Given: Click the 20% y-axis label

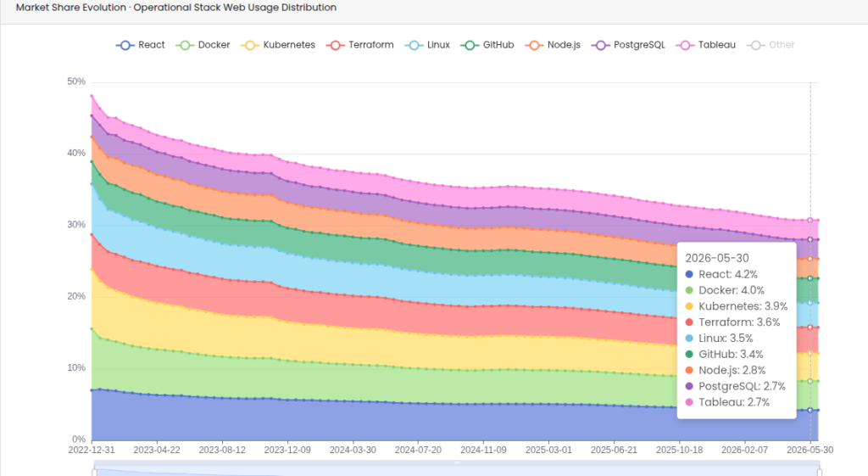Looking at the screenshot, I should [76, 296].
